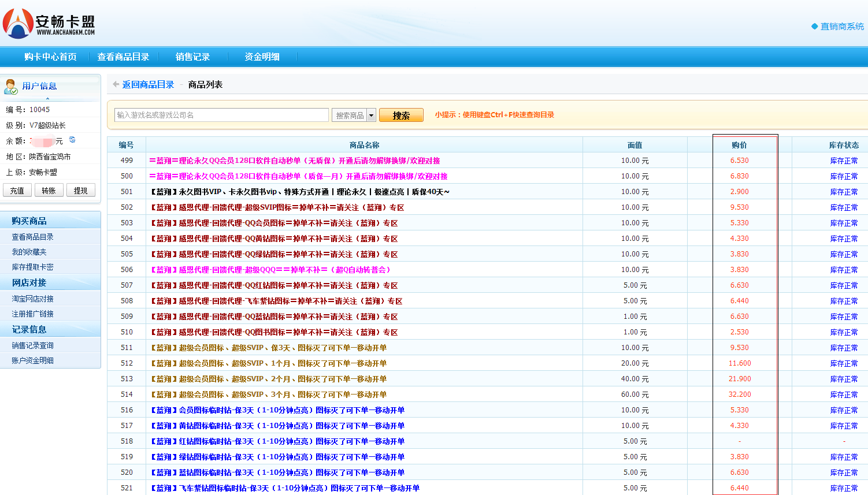Click the balance refresh icon
The height and width of the screenshot is (495, 868).
(x=72, y=140)
